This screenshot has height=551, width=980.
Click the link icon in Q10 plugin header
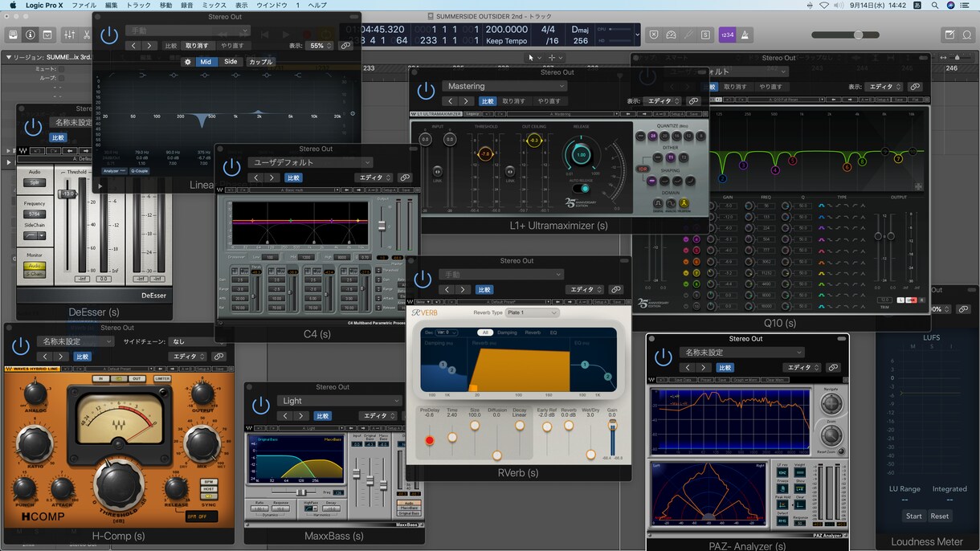click(x=915, y=87)
